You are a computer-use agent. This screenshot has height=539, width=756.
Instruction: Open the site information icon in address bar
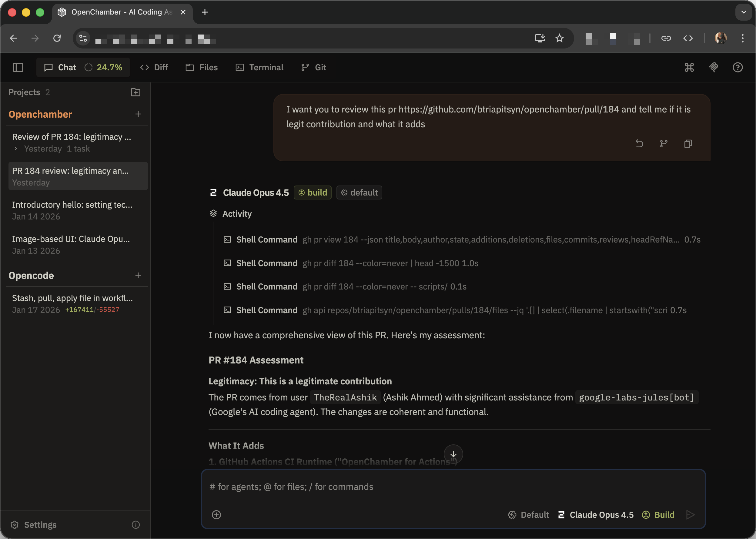(x=83, y=38)
